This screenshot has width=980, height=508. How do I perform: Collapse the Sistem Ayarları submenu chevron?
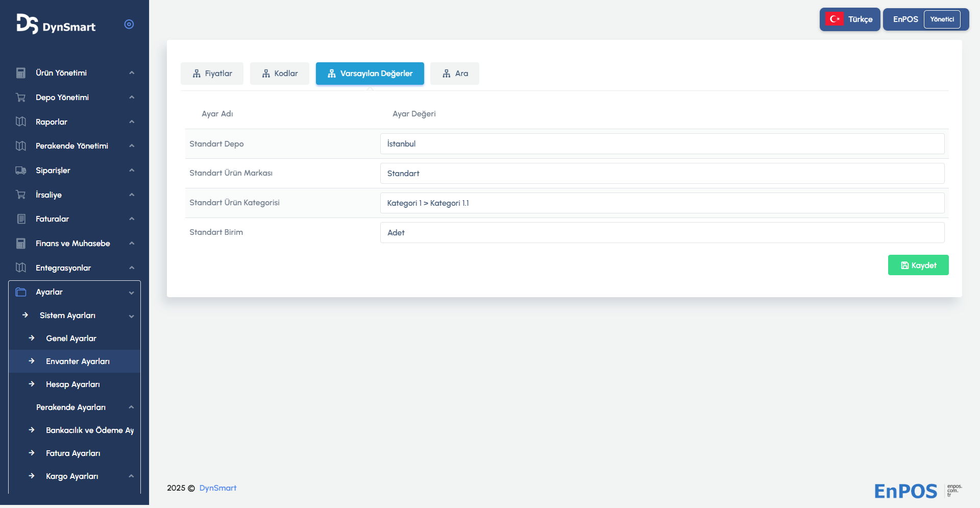click(132, 316)
